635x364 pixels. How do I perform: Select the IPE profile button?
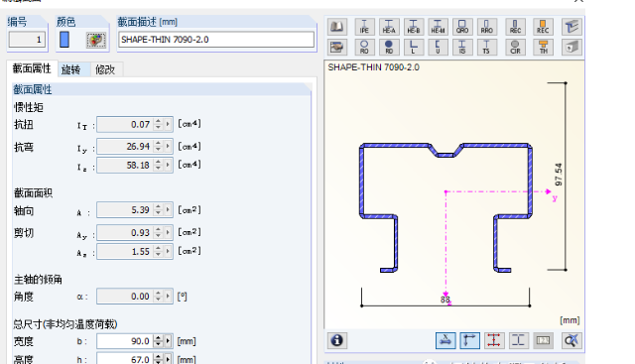[x=364, y=27]
